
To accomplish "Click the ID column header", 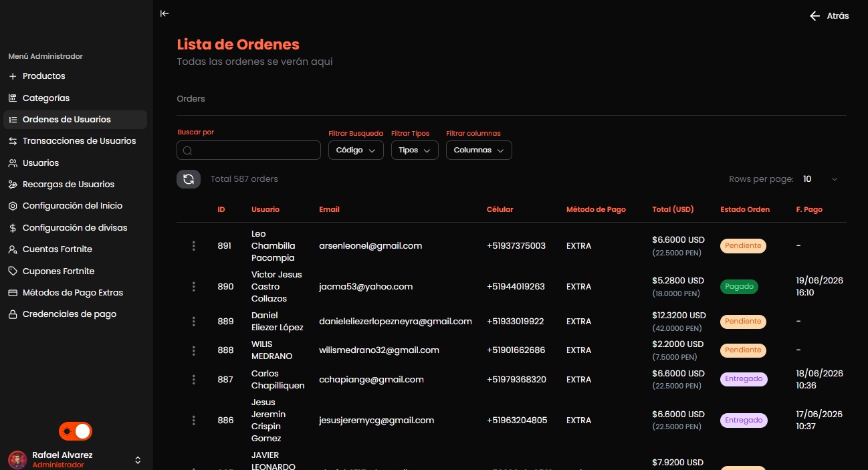I will point(221,209).
